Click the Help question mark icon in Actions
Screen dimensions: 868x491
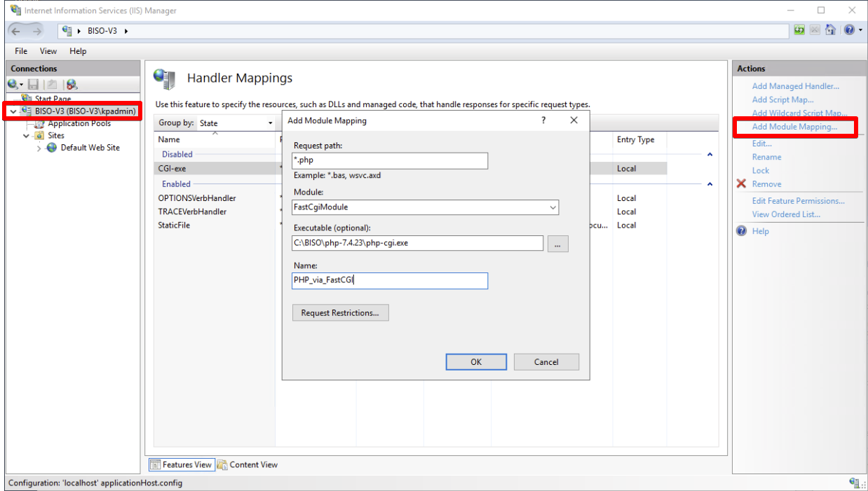coord(741,231)
